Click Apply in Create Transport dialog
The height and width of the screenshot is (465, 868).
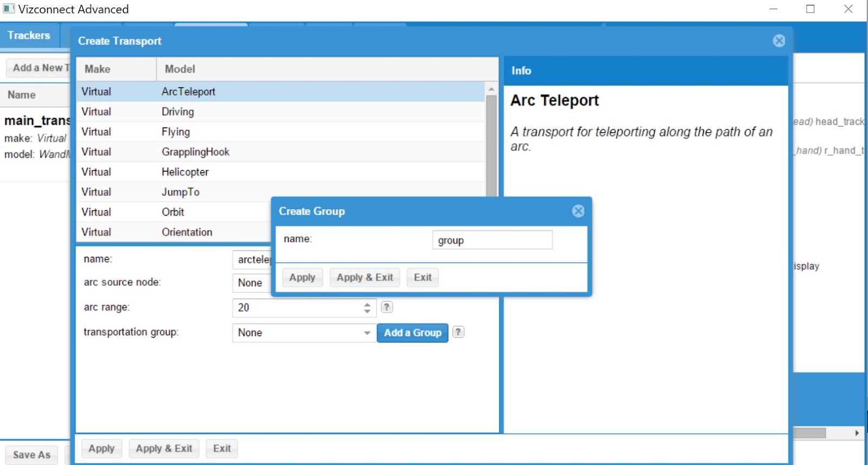pyautogui.click(x=101, y=448)
